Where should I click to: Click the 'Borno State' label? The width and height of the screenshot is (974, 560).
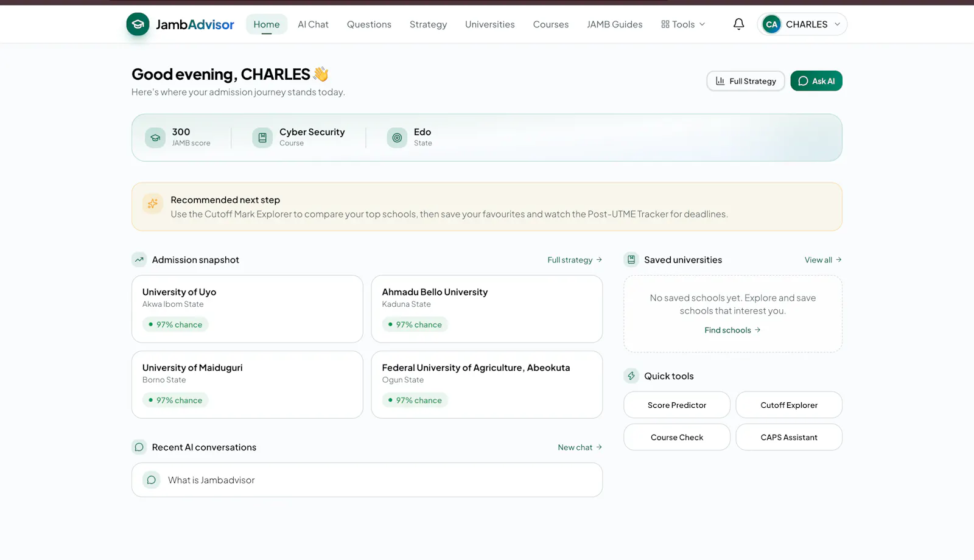[x=164, y=380]
